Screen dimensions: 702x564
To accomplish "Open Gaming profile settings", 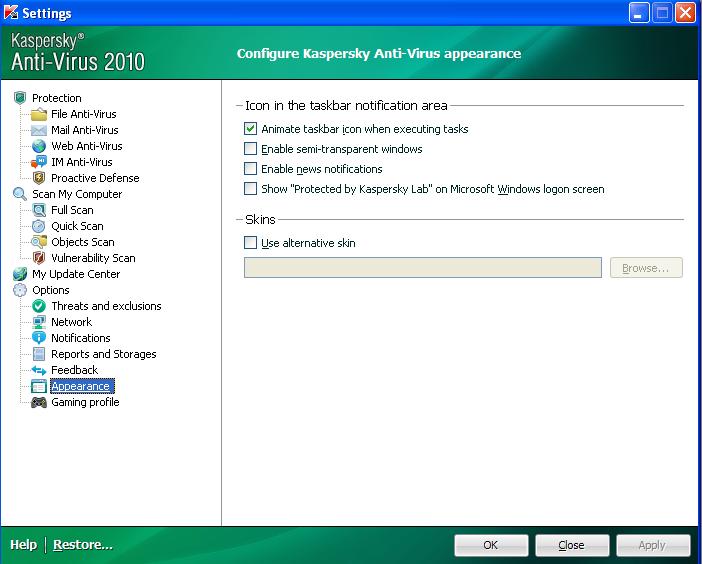I will tap(85, 402).
